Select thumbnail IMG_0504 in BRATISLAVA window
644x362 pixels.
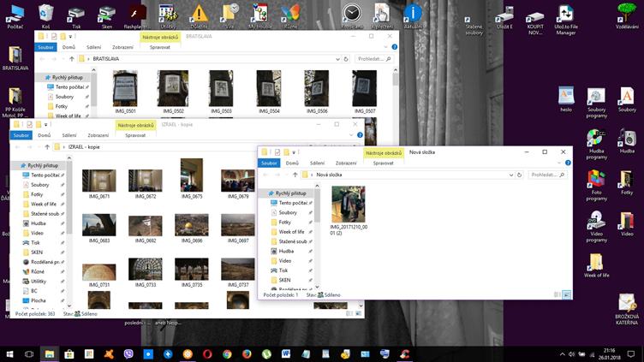point(269,92)
